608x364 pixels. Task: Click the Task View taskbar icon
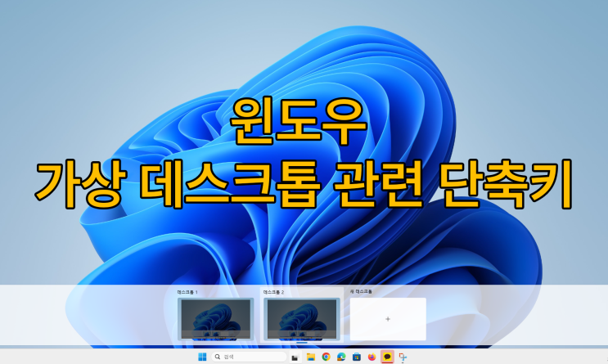(x=295, y=357)
